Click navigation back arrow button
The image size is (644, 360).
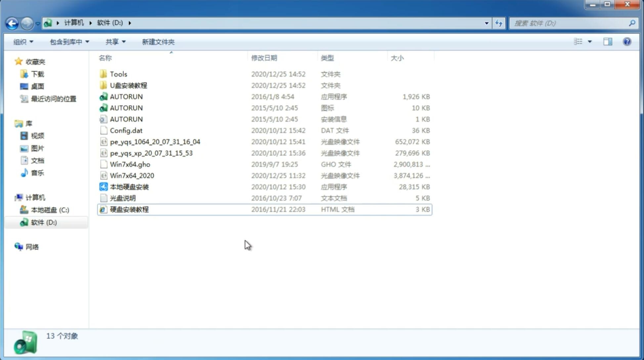click(x=12, y=22)
